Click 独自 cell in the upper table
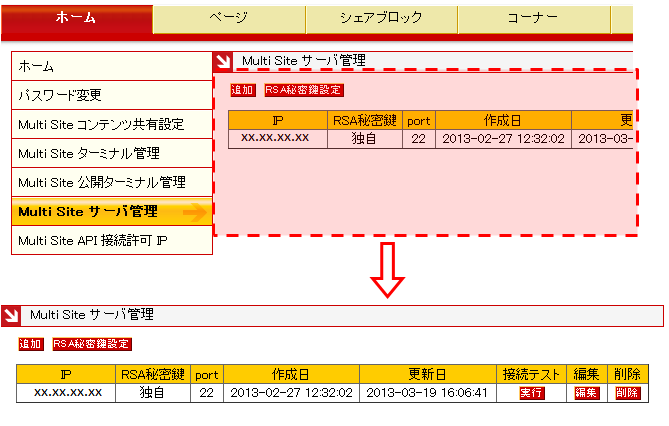Screen dimensions: 669x426 click(x=365, y=139)
